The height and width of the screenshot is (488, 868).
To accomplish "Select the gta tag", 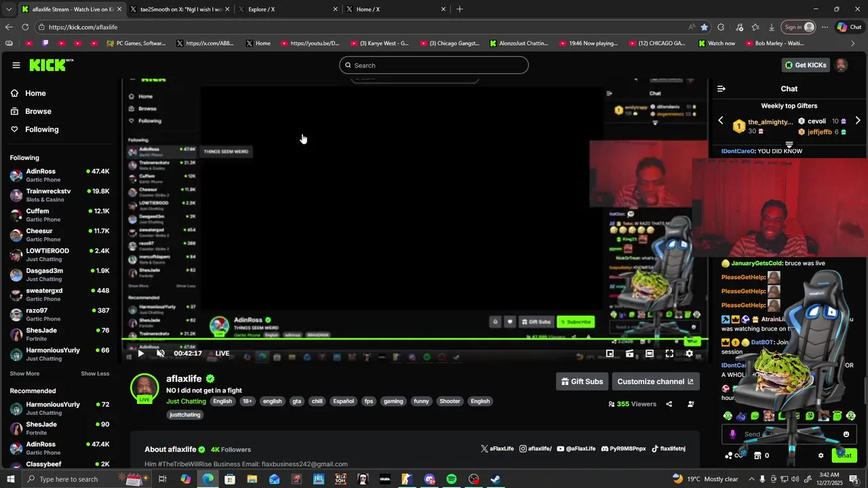I will 297,401.
